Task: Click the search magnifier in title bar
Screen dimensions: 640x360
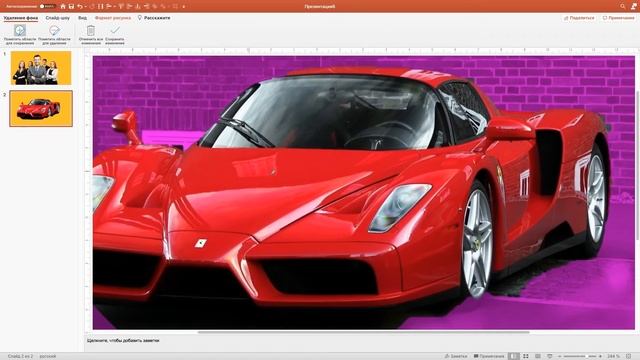Action: click(x=622, y=7)
